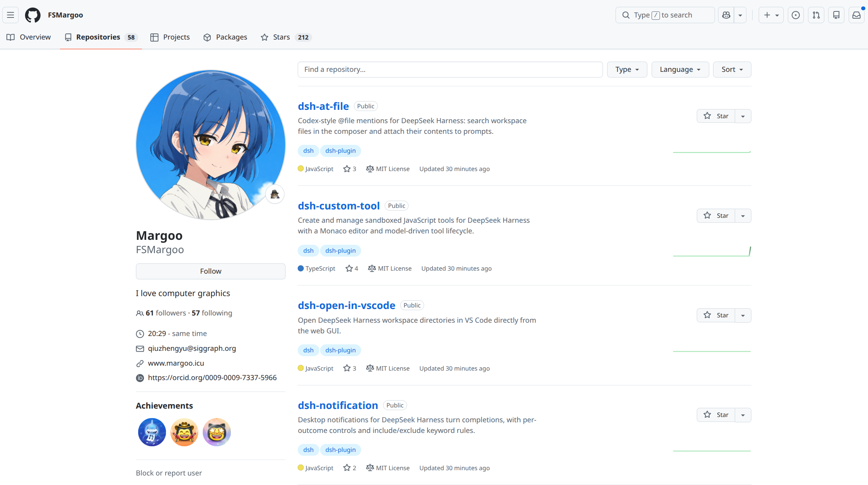868x485 pixels.
Task: Open the Achievements heading link
Action: click(164, 406)
